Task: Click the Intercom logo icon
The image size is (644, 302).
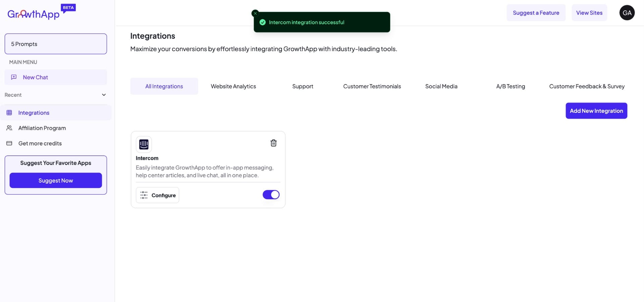Action: 144,144
